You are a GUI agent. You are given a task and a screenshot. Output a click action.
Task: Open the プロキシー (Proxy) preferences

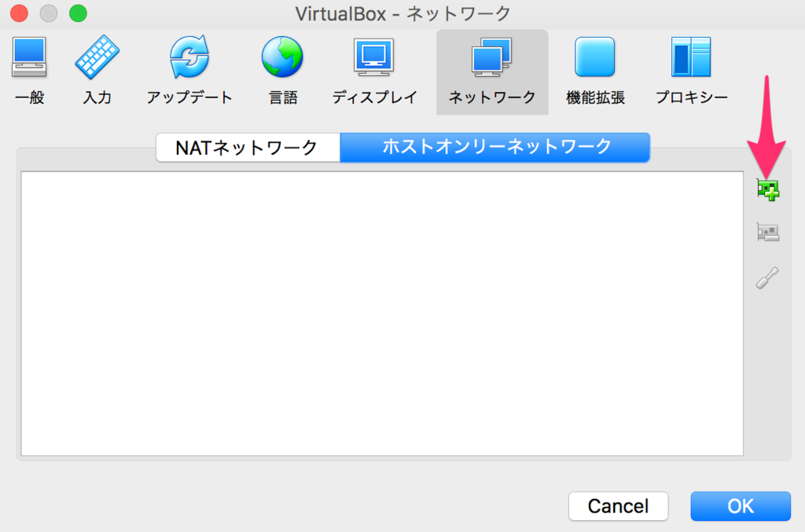[691, 71]
